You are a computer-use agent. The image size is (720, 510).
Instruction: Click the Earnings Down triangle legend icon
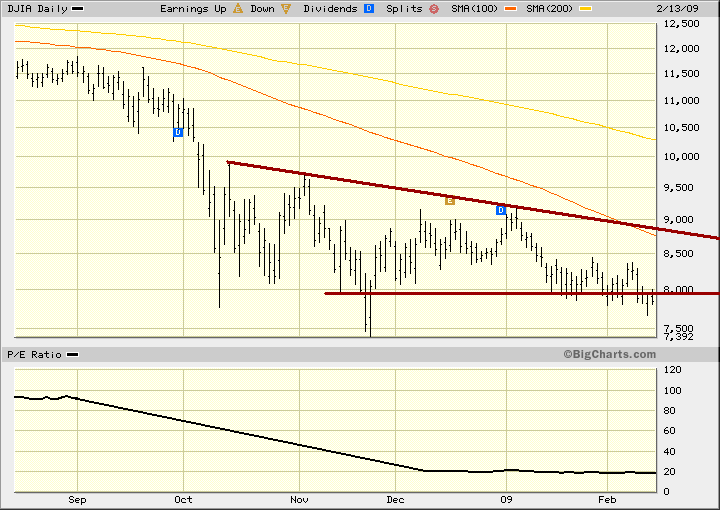(x=286, y=8)
